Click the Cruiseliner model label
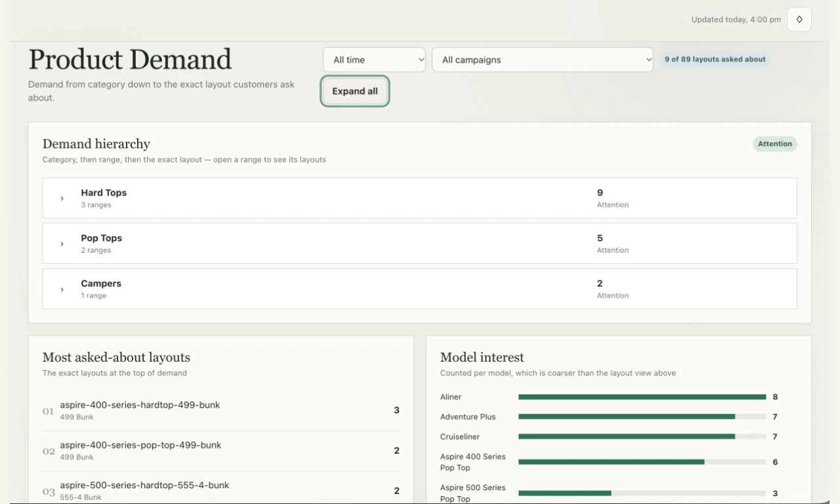 click(x=460, y=436)
